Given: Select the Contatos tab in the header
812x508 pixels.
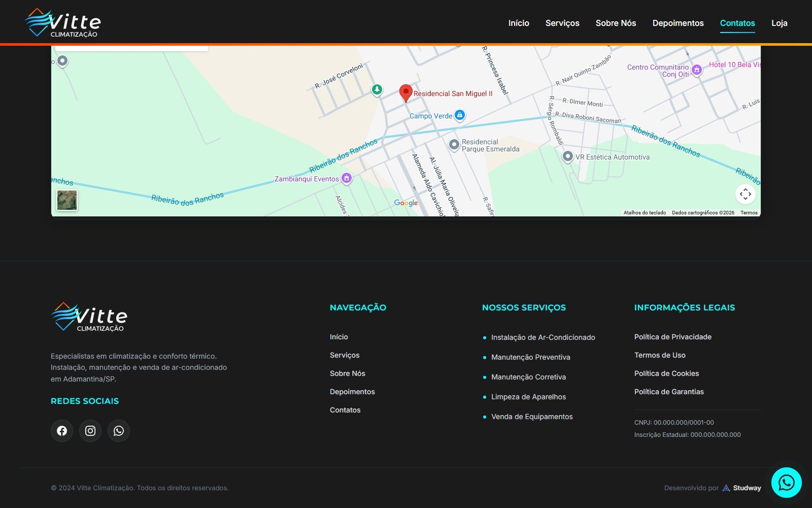Looking at the screenshot, I should [x=737, y=23].
